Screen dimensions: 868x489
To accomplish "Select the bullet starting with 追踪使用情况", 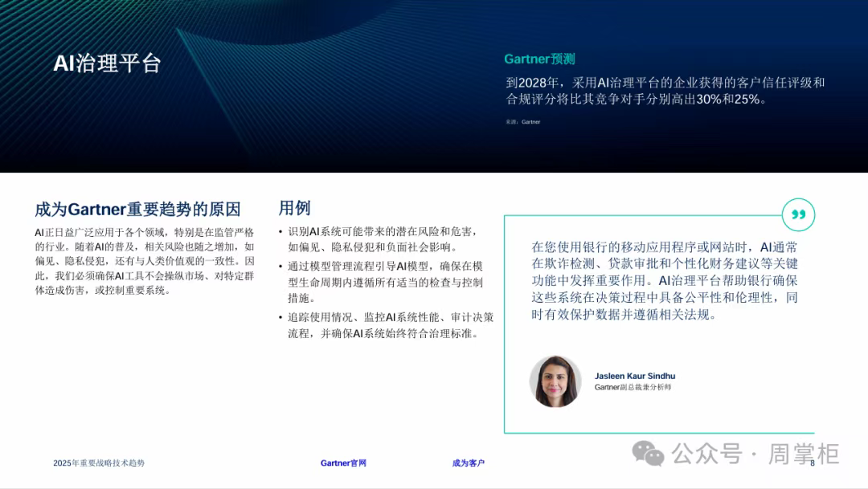I will click(390, 325).
